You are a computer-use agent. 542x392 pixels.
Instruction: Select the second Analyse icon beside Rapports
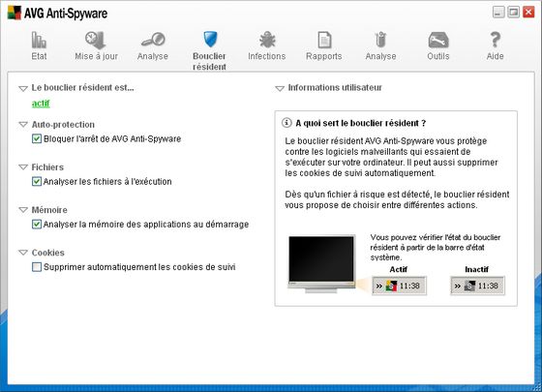pos(380,40)
